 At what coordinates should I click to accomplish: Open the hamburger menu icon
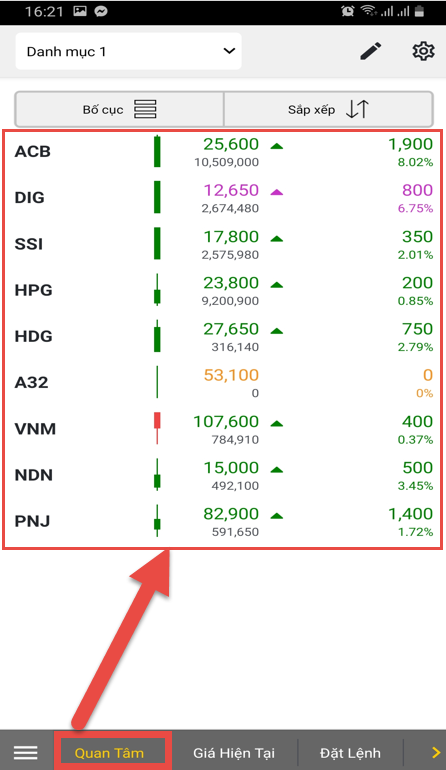click(x=26, y=752)
